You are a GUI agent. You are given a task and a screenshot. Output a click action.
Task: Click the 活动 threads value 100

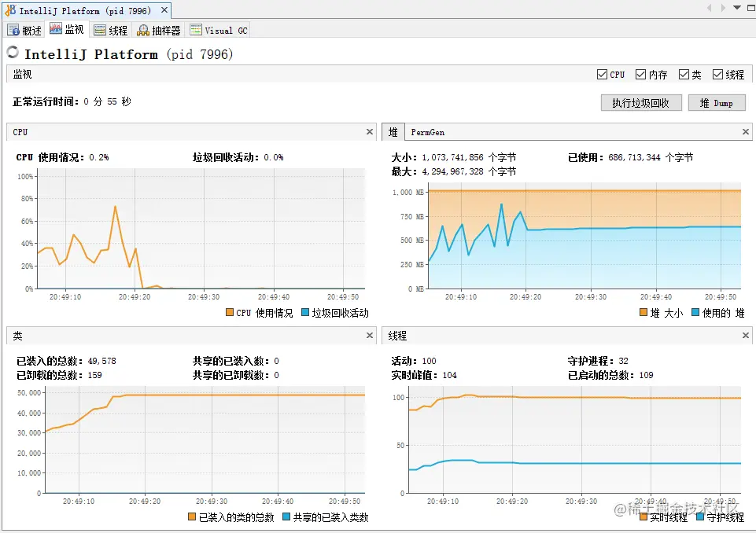pyautogui.click(x=429, y=361)
